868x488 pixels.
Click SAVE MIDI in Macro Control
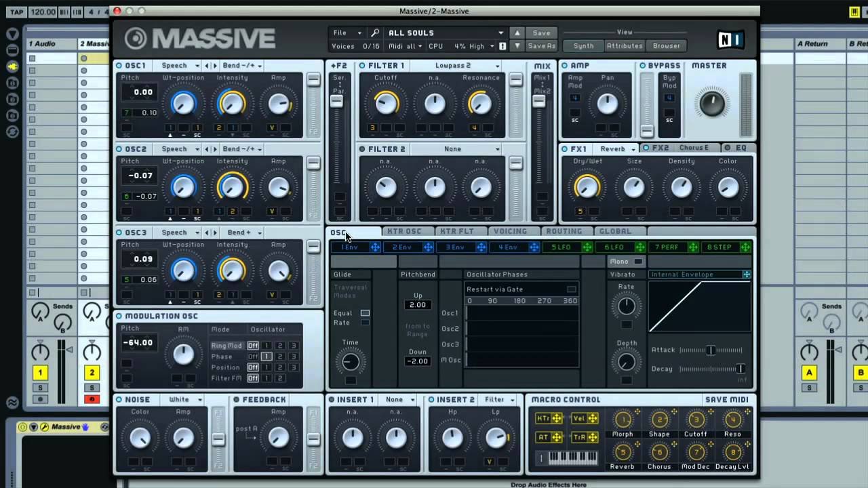click(x=726, y=400)
